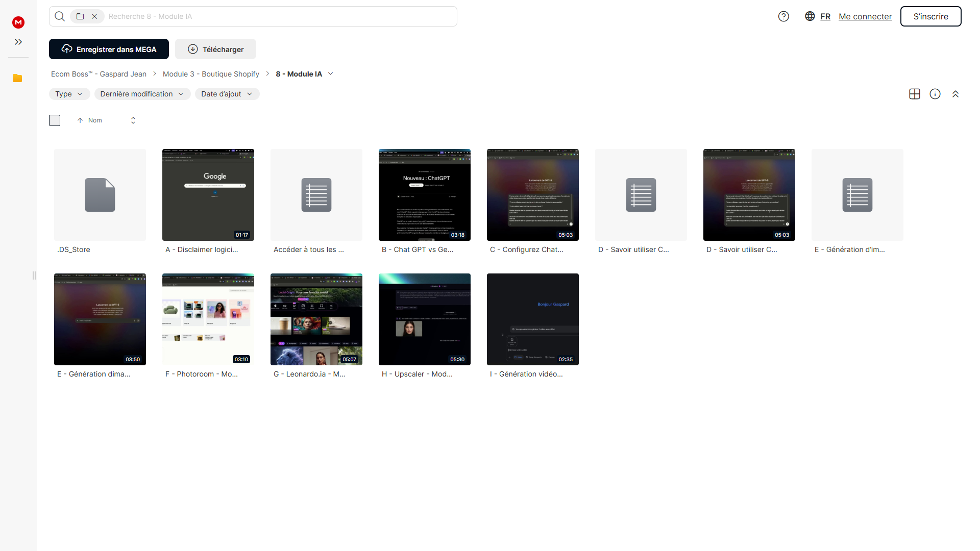Go to 'Ecom Boss - Gaspard Jean' breadcrumb
The width and height of the screenshot is (980, 551).
[x=99, y=74]
